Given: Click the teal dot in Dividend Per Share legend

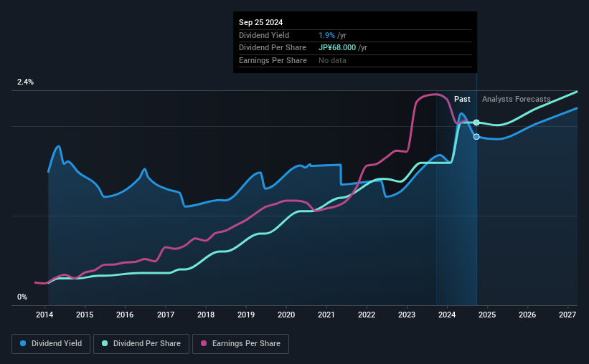Looking at the screenshot, I should 105,343.
